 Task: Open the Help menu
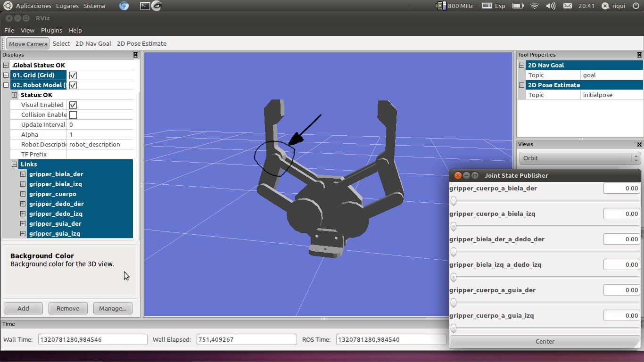point(75,30)
